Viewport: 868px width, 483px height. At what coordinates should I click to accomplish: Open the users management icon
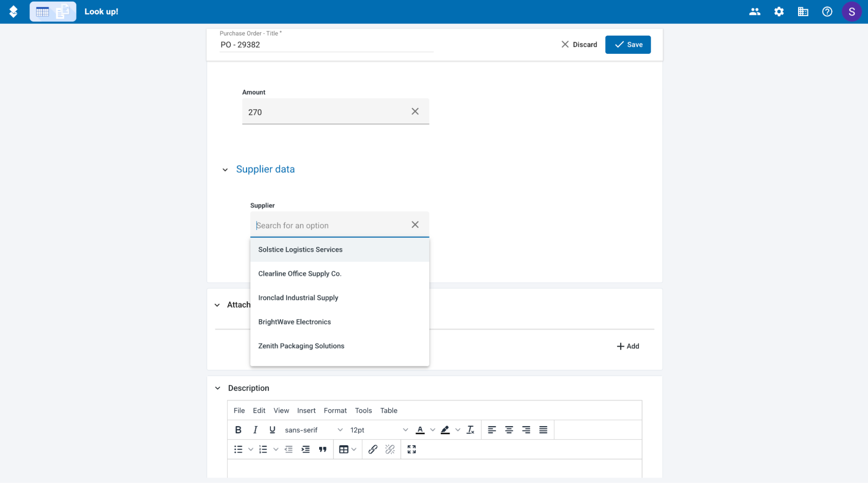[755, 12]
